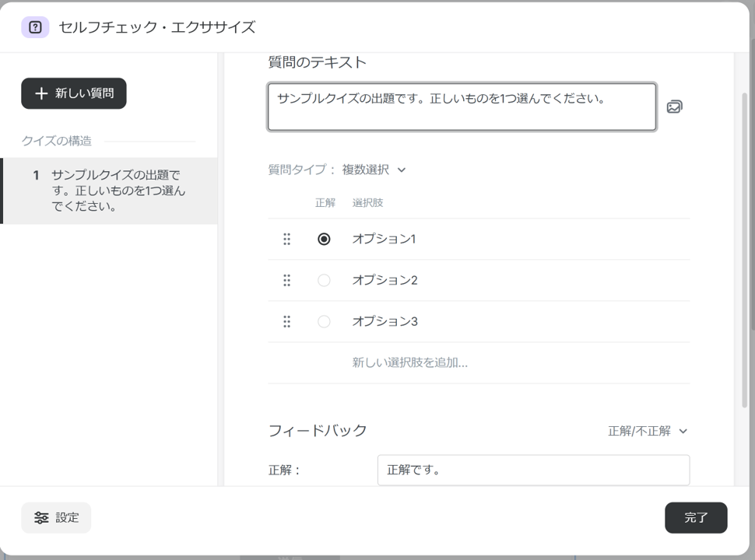
Task: Open the 質問タイプ 複数選択 dropdown
Action: [374, 170]
